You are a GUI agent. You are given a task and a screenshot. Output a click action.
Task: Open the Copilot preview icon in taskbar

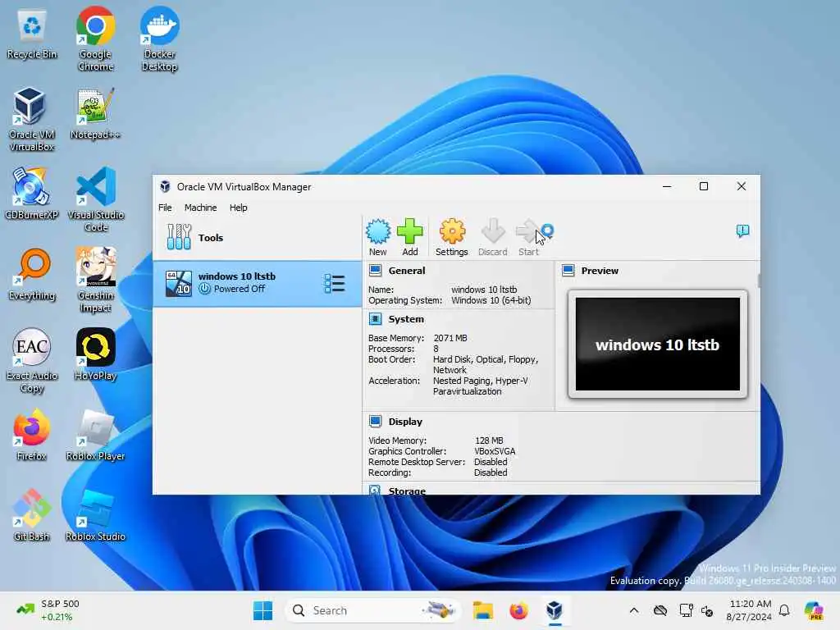813,610
